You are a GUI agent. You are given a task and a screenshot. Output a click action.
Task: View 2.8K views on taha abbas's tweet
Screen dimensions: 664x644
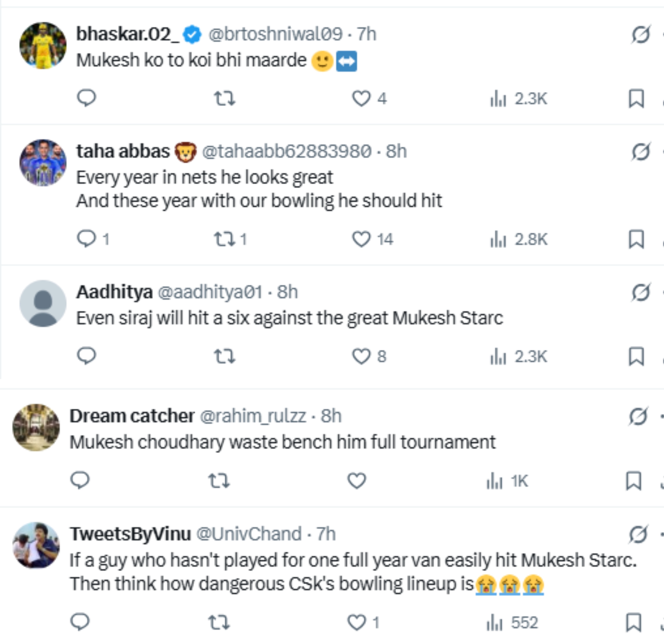click(x=518, y=239)
